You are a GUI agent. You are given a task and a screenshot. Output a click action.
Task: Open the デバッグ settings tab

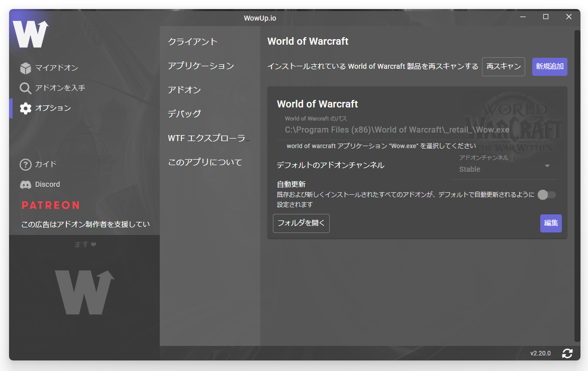click(184, 114)
